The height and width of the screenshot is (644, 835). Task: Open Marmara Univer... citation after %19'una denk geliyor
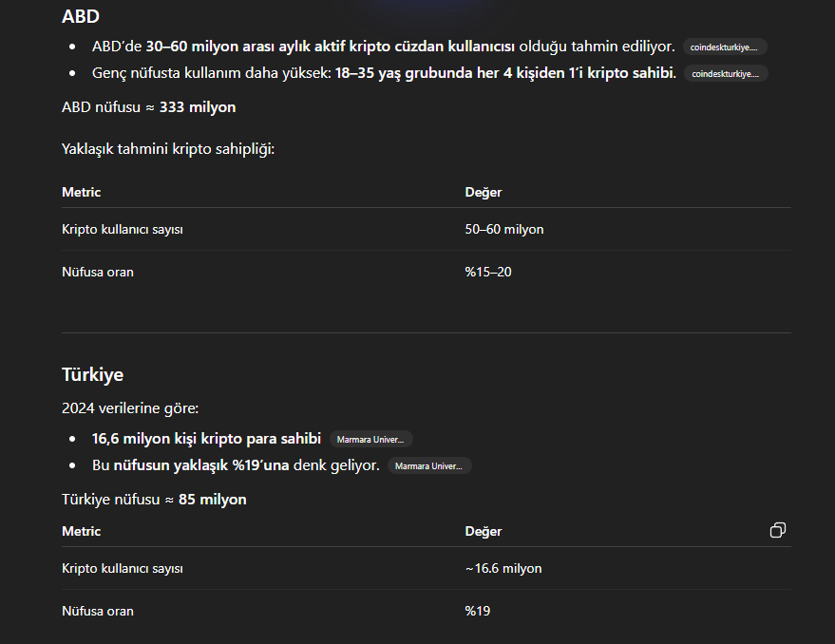[429, 465]
